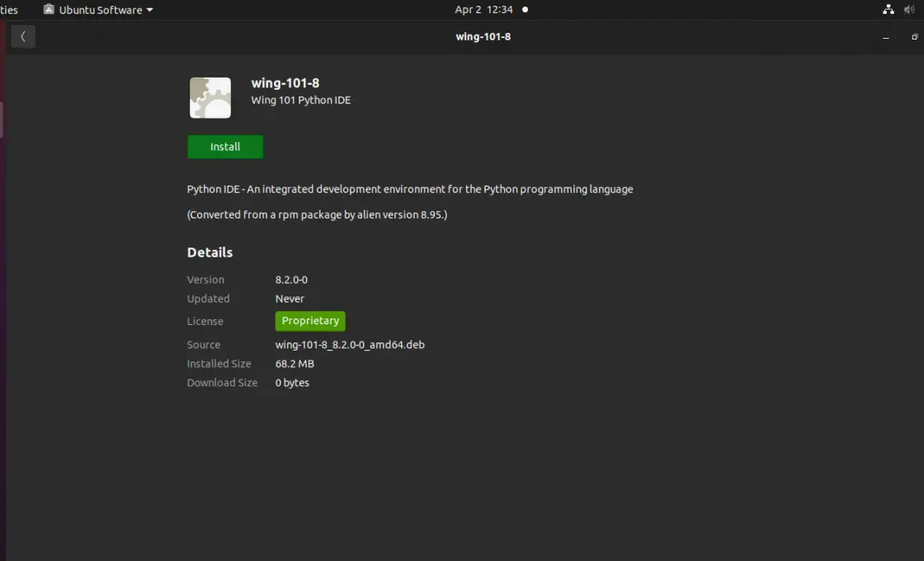Click the wing-101-8 gear app icon
Screen dimensions: 924x561
coord(210,98)
